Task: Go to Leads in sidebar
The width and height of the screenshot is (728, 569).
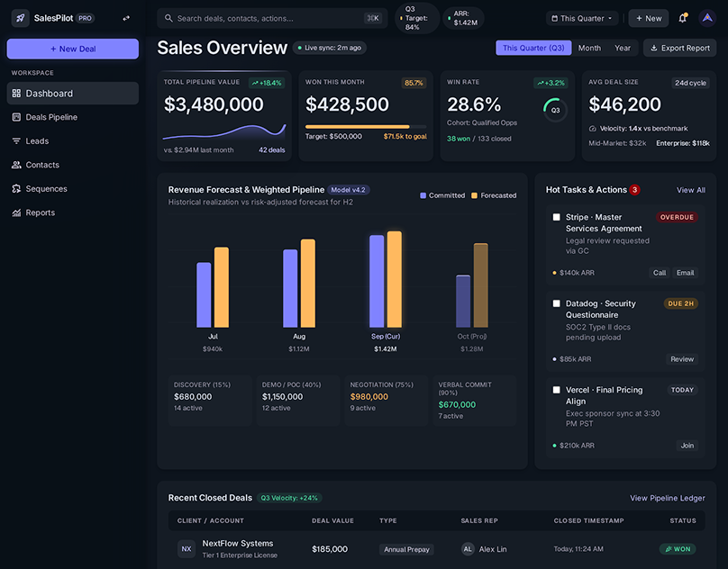Action: (x=73, y=140)
